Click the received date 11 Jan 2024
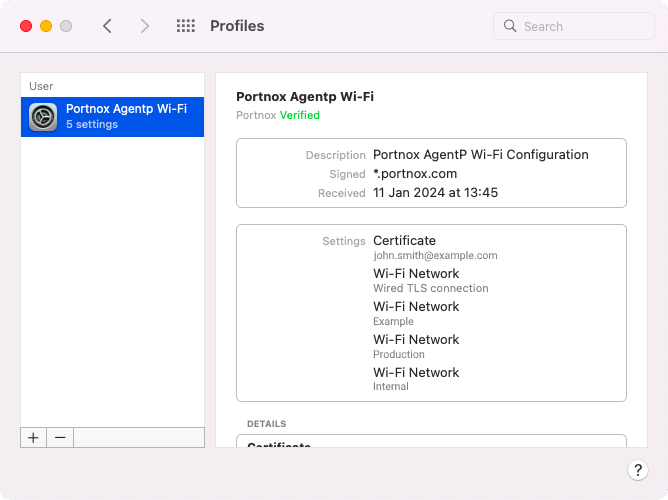Image resolution: width=668 pixels, height=500 pixels. point(435,193)
